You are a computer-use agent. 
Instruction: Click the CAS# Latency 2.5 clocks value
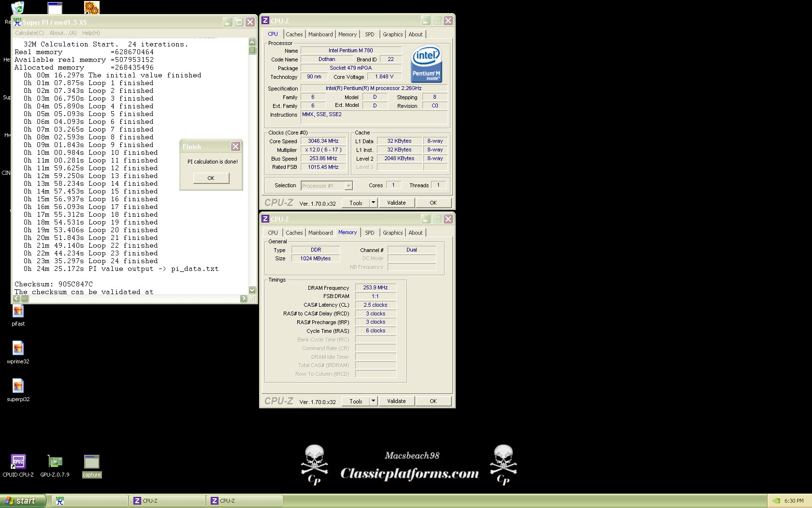coord(376,305)
